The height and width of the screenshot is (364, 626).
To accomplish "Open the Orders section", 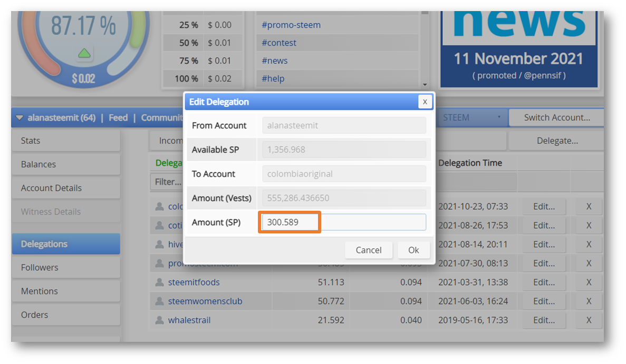I will (x=66, y=314).
